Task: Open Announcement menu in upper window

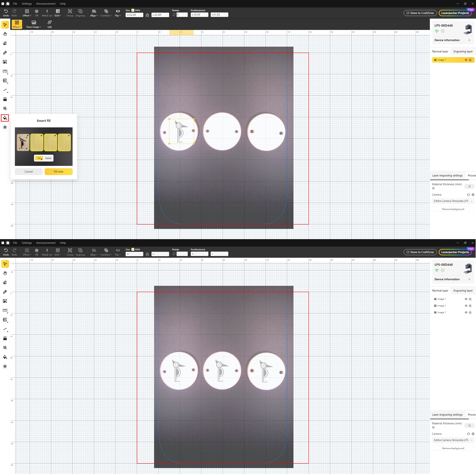Action: pos(46,4)
